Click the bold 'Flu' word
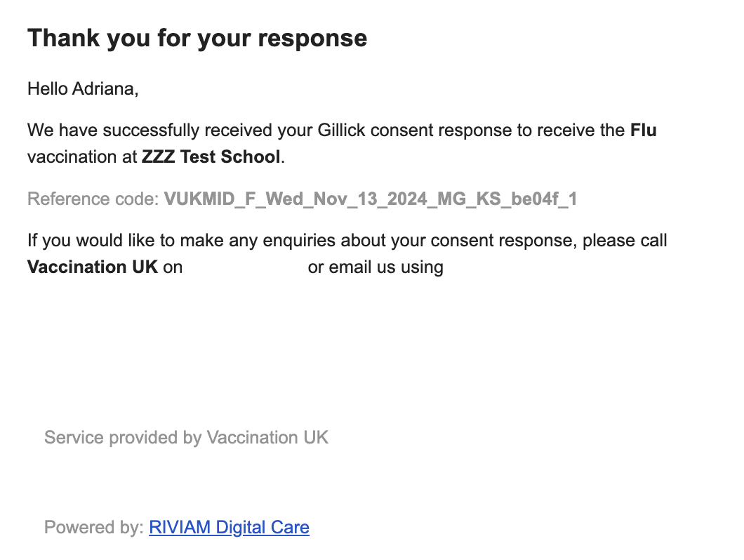744x560 pixels. coord(643,130)
